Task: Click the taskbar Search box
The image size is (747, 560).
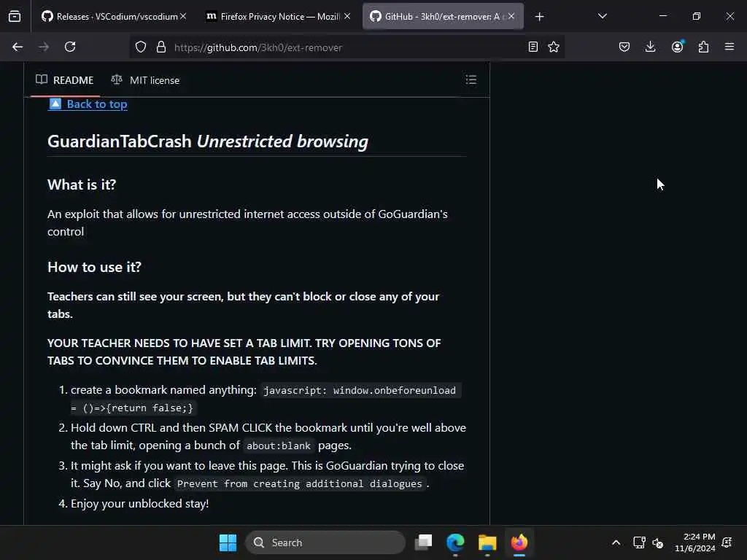Action: [325, 542]
